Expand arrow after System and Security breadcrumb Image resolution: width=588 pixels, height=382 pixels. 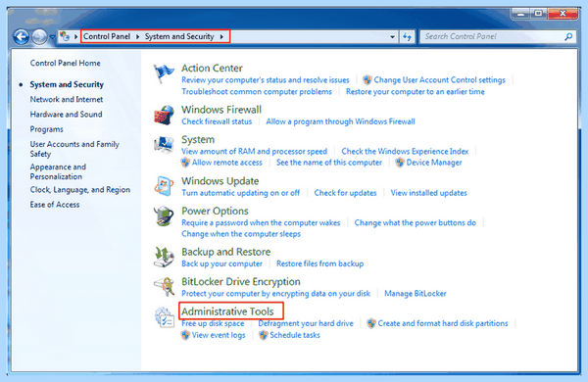click(221, 37)
